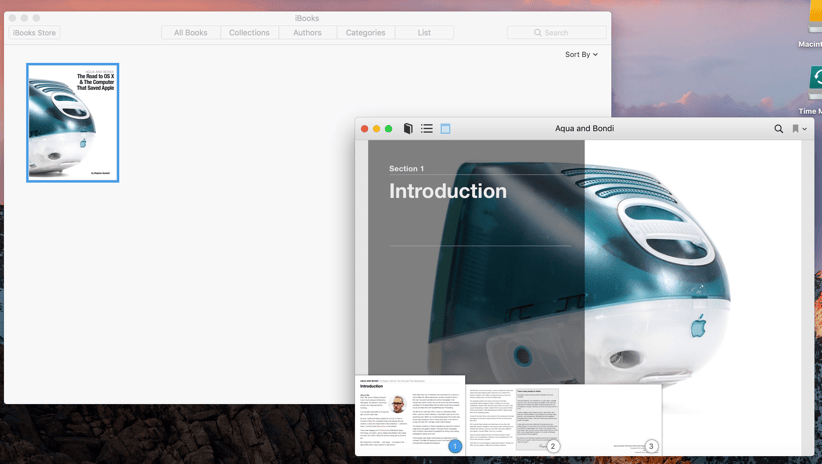Screen dimensions: 822x464
Task: Jump to page 3 thumbnail
Action: point(612,419)
